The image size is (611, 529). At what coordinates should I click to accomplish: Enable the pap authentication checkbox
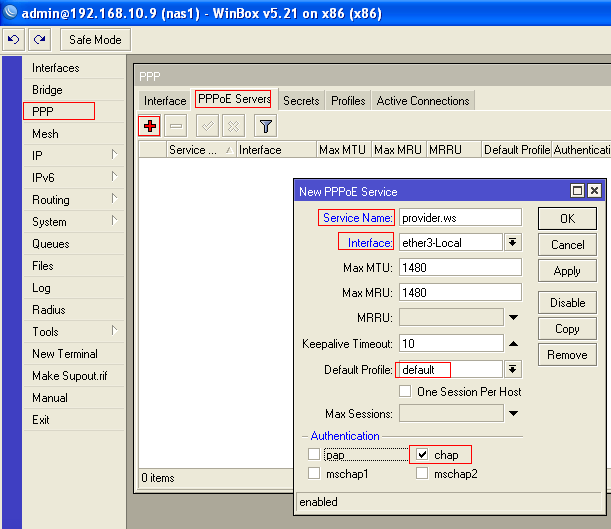tap(315, 455)
